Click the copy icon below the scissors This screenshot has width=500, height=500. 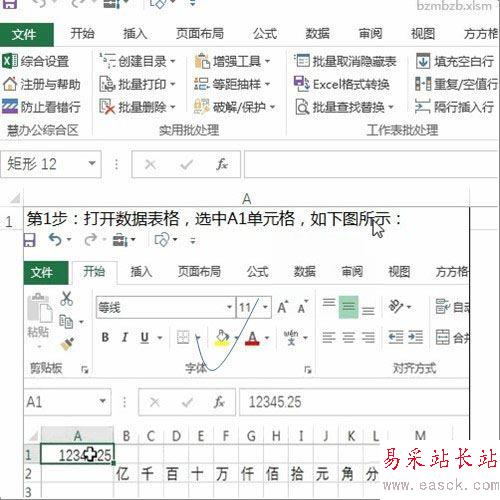click(66, 322)
